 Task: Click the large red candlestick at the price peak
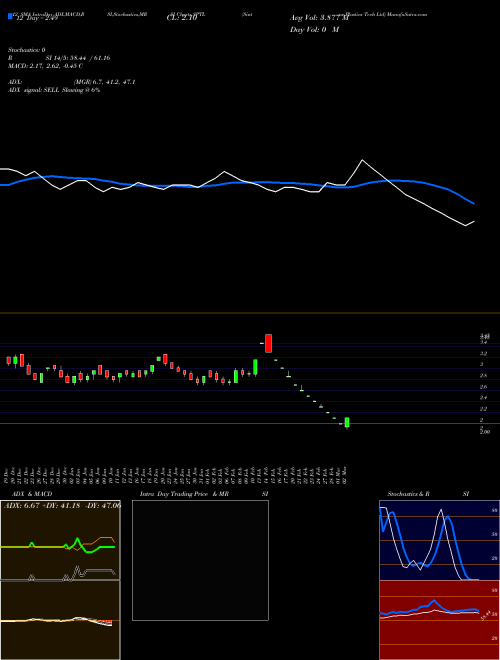pos(268,343)
